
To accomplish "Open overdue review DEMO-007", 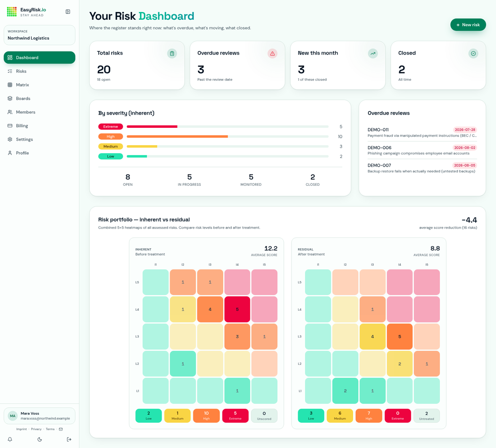I will tap(422, 168).
